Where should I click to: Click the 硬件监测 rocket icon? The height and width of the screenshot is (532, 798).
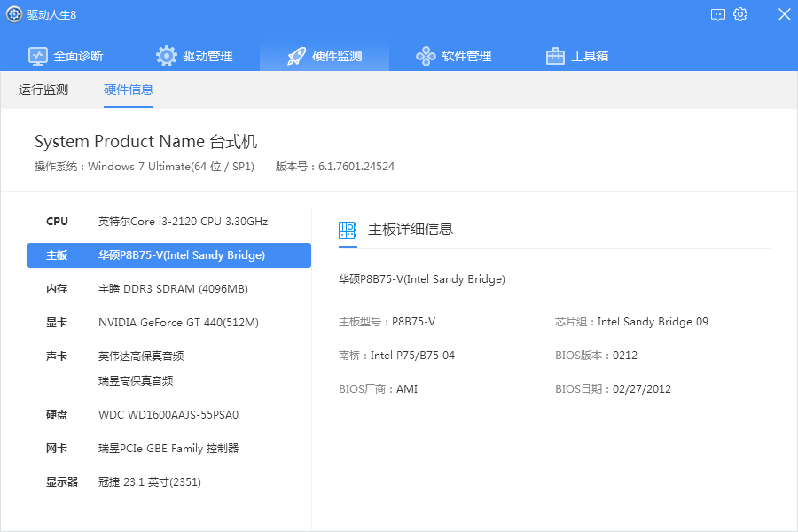pyautogui.click(x=296, y=56)
